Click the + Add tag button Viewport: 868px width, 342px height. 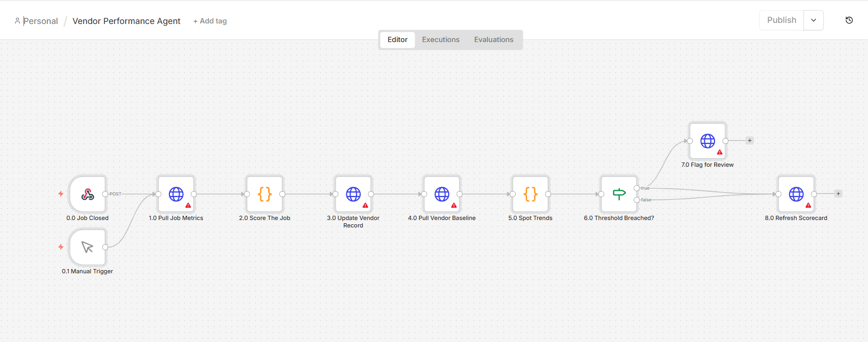[210, 21]
